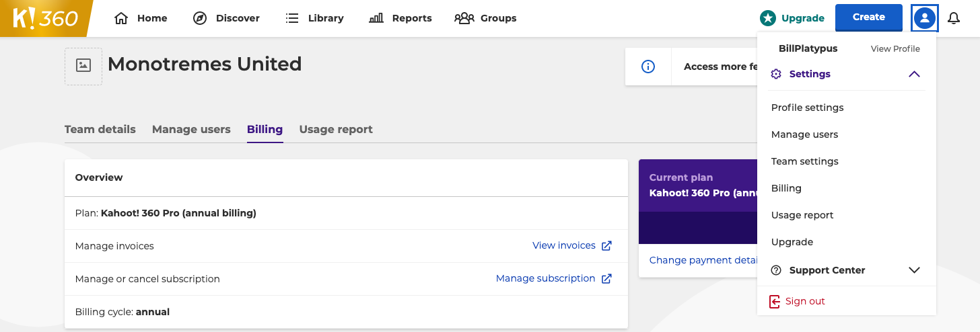Screen dimensions: 980x332
Task: Select Manage users in the dropdown menu
Action: 804,134
